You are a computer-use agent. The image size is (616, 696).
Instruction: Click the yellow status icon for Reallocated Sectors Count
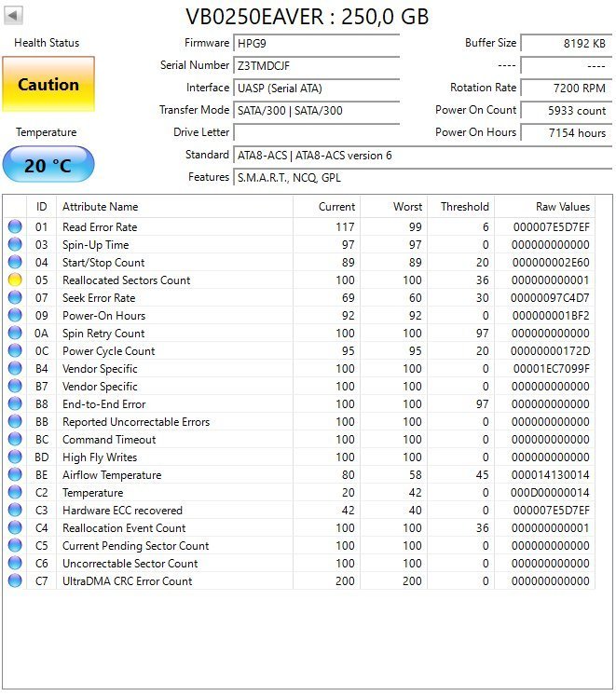pos(15,280)
